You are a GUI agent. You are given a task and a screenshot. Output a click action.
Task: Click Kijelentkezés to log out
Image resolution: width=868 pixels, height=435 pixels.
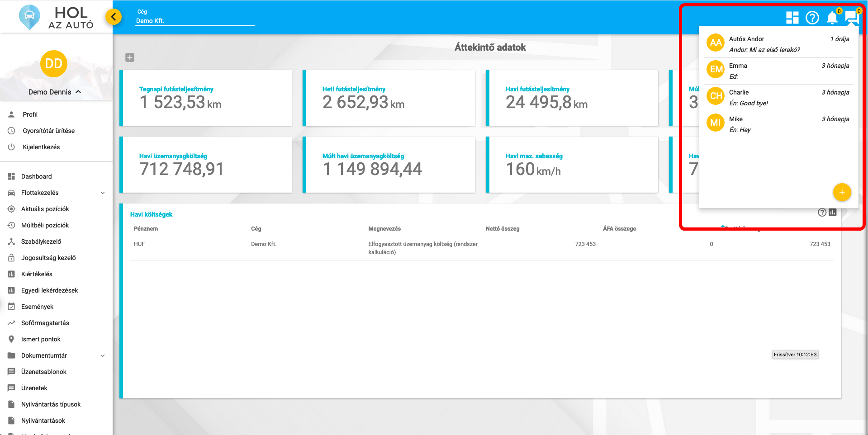[41, 147]
